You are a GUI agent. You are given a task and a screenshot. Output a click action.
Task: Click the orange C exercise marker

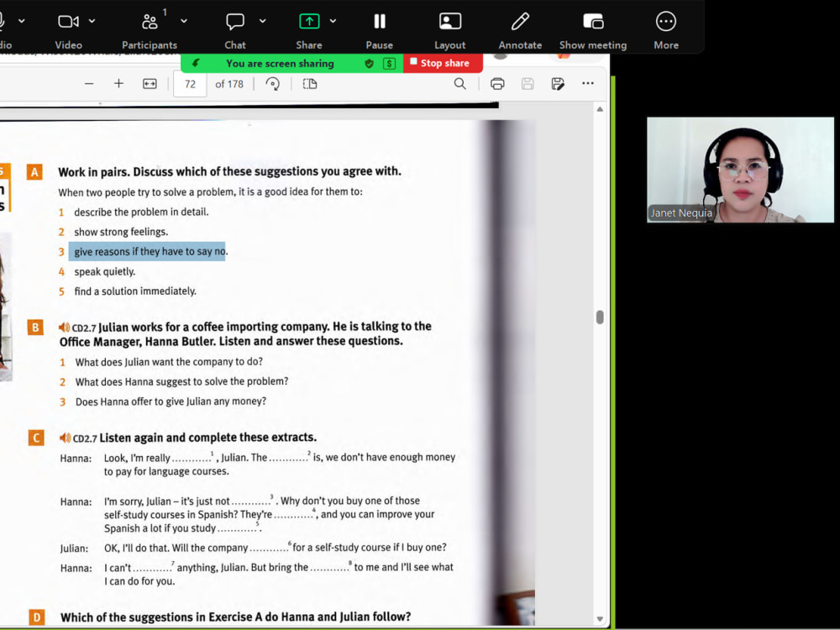[x=36, y=438]
